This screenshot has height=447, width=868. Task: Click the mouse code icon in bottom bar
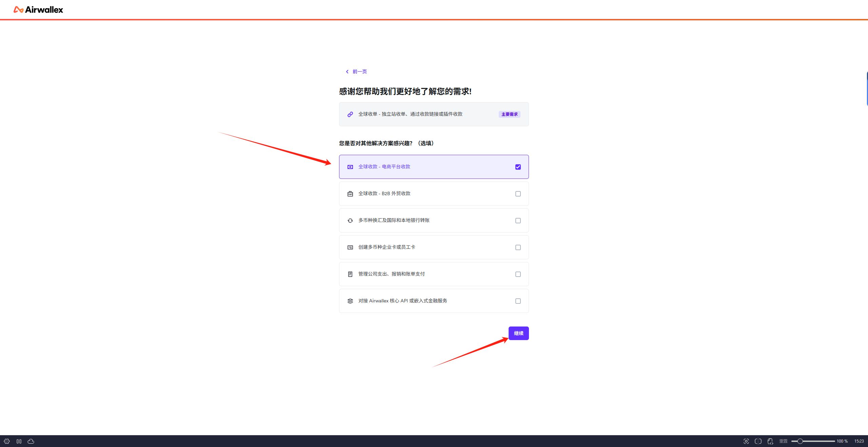(770, 441)
